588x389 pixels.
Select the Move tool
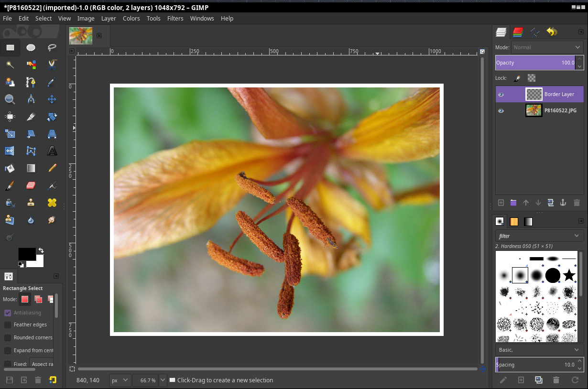click(52, 99)
